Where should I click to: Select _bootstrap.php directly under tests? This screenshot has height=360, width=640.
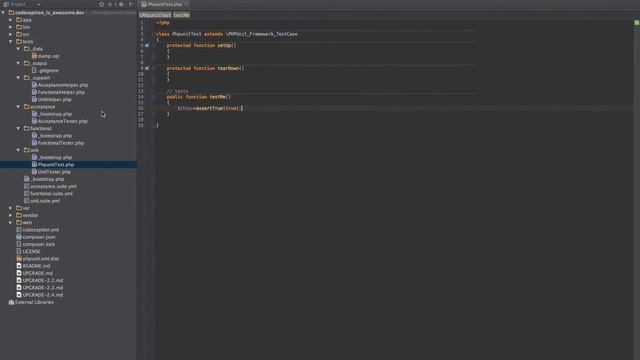pos(47,179)
